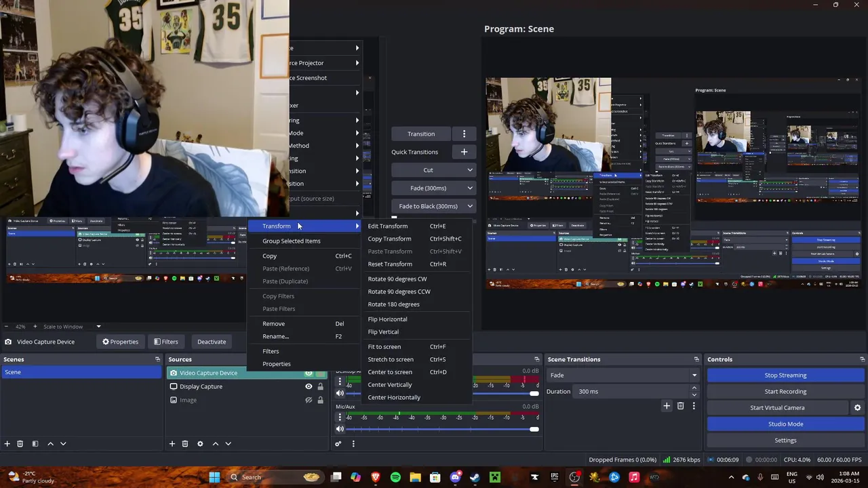
Task: Click the Start Virtual Camera button
Action: pos(777,408)
